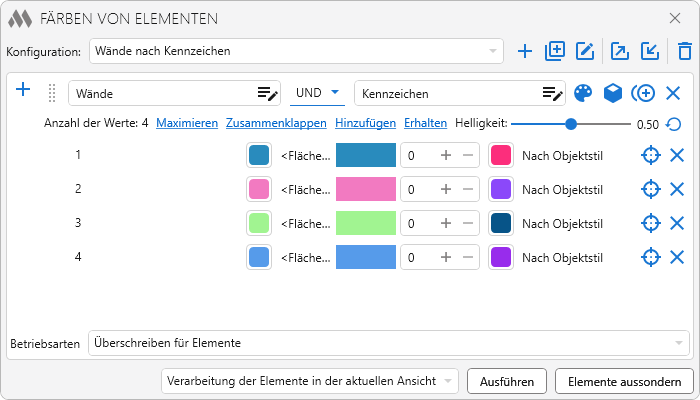Open the Betriebsarten dropdown

pos(388,343)
